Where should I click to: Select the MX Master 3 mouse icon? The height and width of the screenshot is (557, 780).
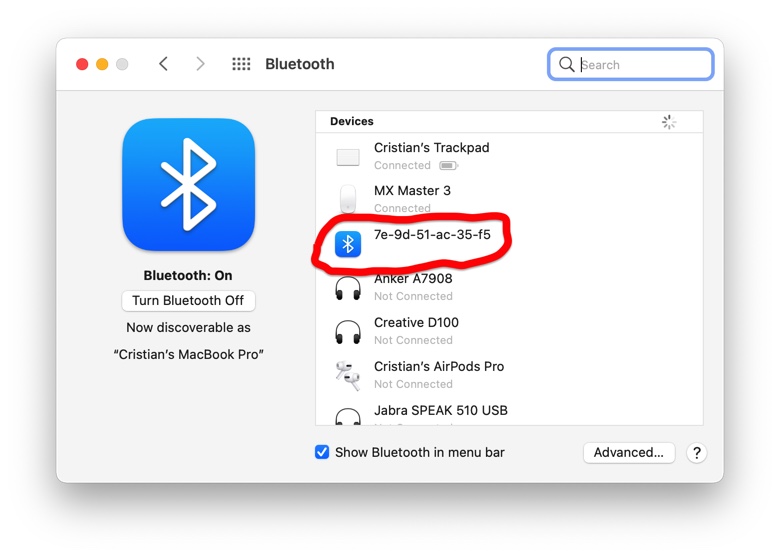[x=348, y=199]
